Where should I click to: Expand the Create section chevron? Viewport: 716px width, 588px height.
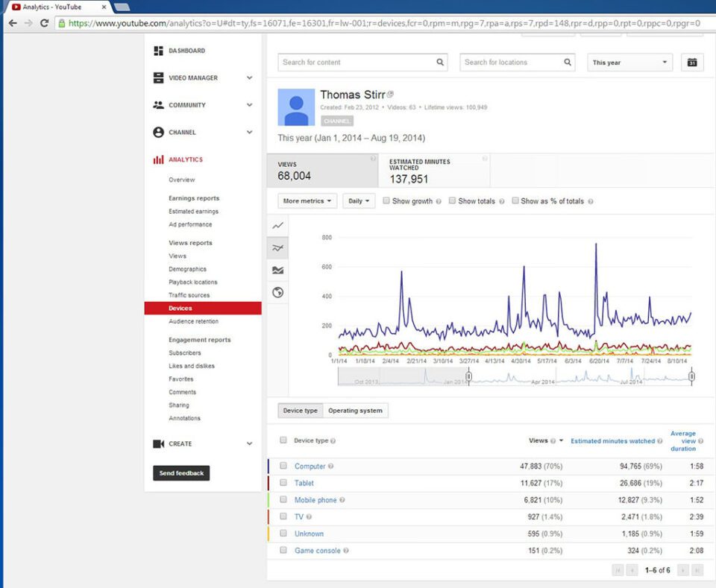click(x=249, y=444)
